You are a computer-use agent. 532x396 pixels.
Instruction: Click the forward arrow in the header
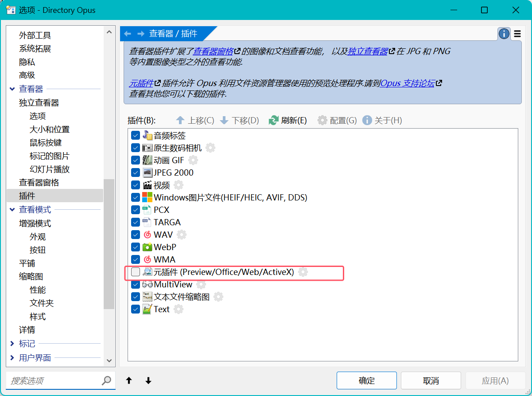pos(141,34)
